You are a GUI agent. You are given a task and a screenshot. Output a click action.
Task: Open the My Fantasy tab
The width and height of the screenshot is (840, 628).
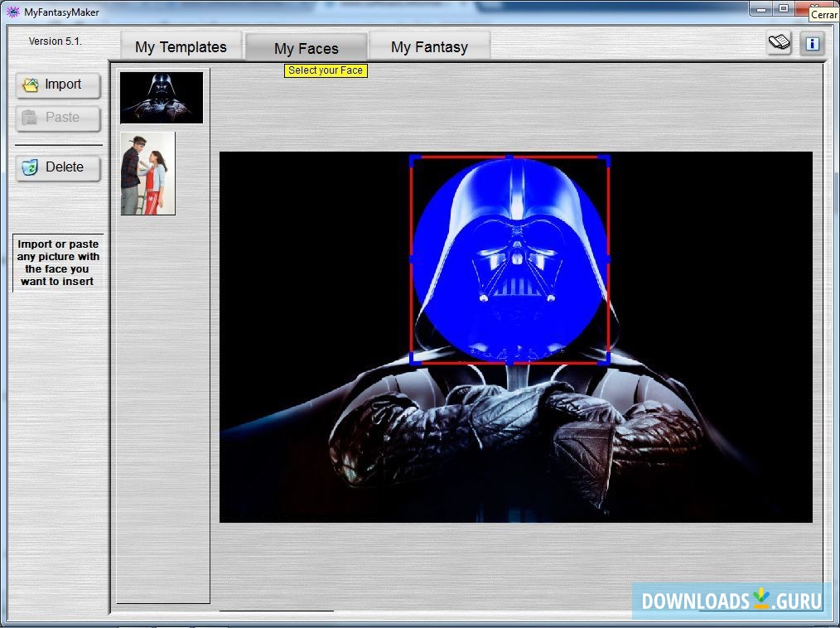coord(429,47)
